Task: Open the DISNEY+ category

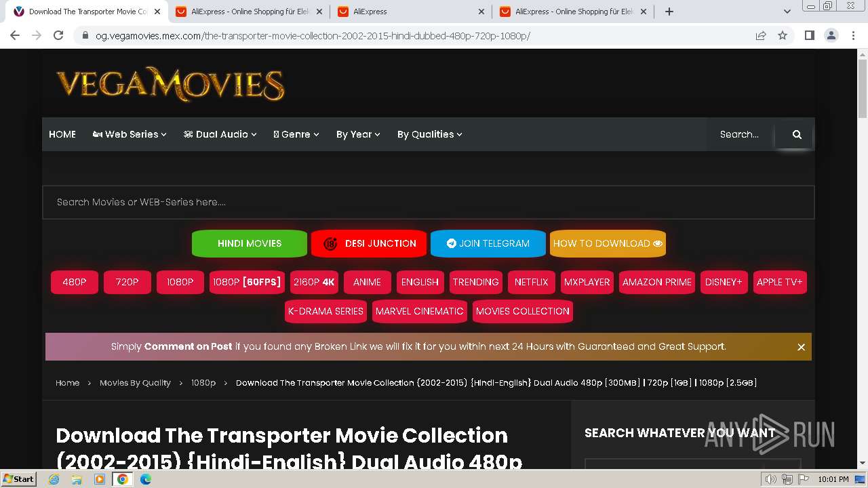Action: [x=724, y=282]
